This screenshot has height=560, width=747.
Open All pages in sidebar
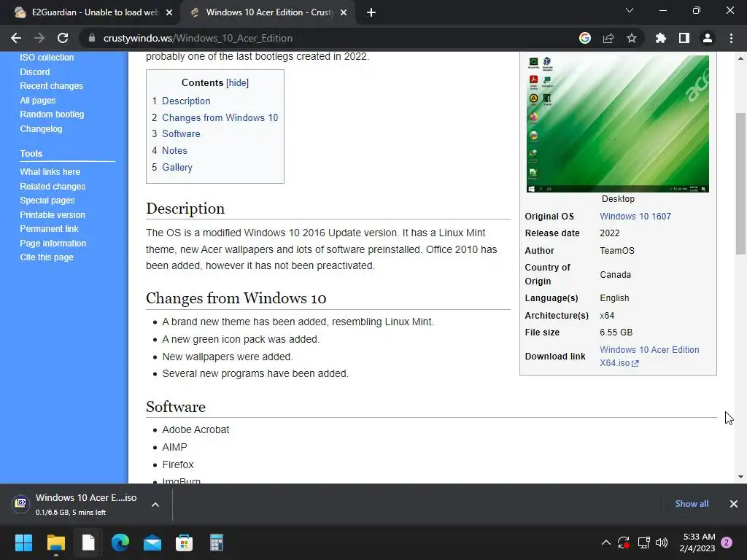coord(38,101)
